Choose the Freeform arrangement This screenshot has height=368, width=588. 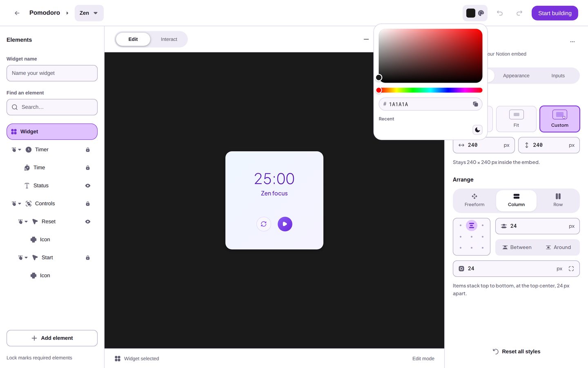click(474, 200)
